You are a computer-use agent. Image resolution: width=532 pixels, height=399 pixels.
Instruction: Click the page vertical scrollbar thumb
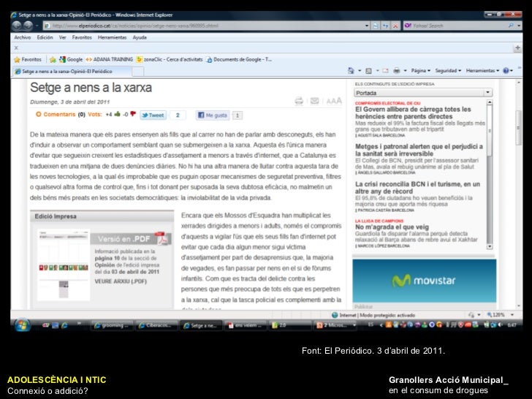click(518, 128)
